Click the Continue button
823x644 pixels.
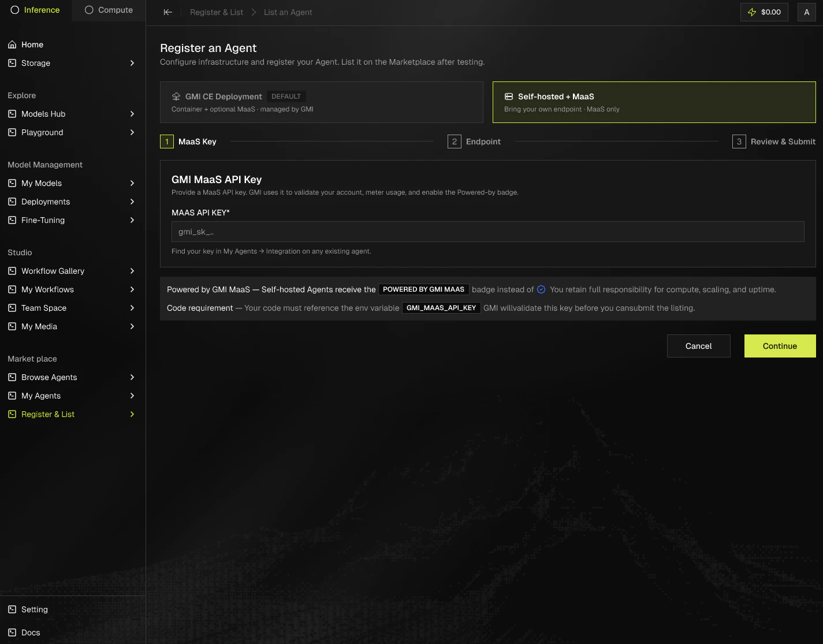click(780, 346)
